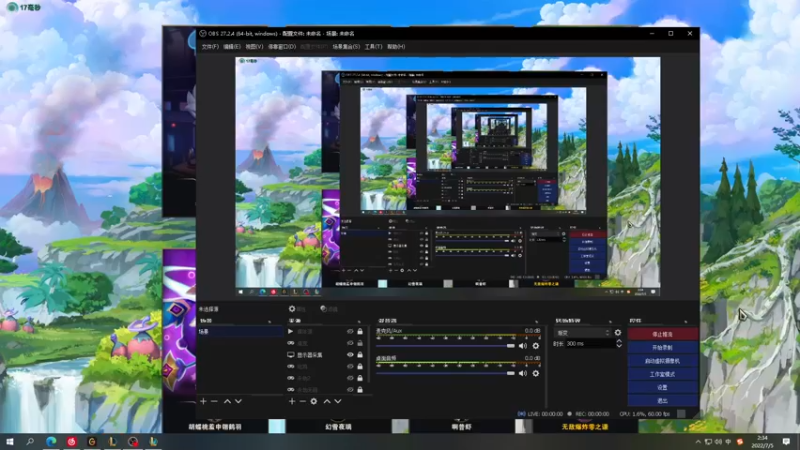Click the 幻音夜璃 label in the window behind OBS

pyautogui.click(x=338, y=427)
